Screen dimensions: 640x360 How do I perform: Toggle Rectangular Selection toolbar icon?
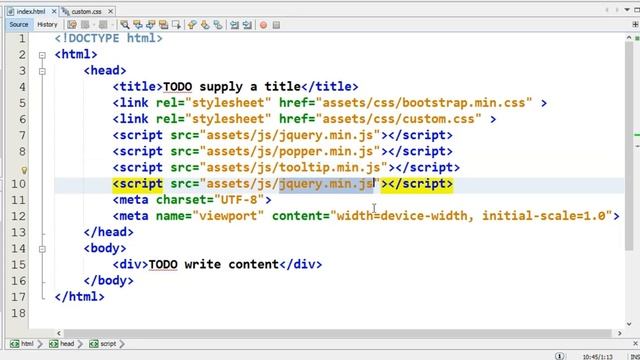coord(176,25)
